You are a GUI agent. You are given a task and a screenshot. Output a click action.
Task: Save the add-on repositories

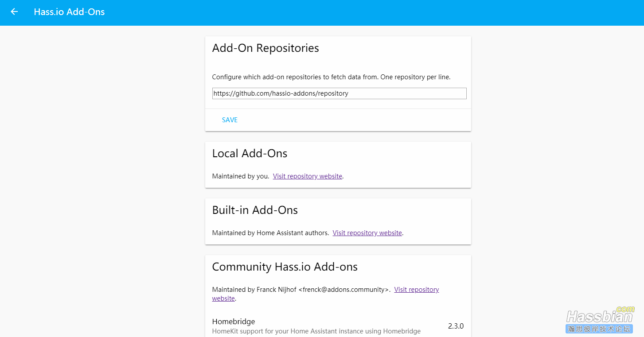230,120
